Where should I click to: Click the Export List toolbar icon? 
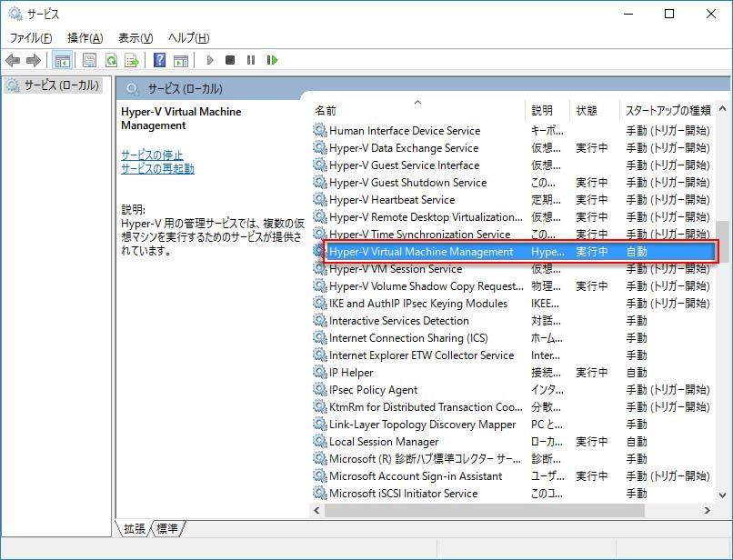[132, 60]
